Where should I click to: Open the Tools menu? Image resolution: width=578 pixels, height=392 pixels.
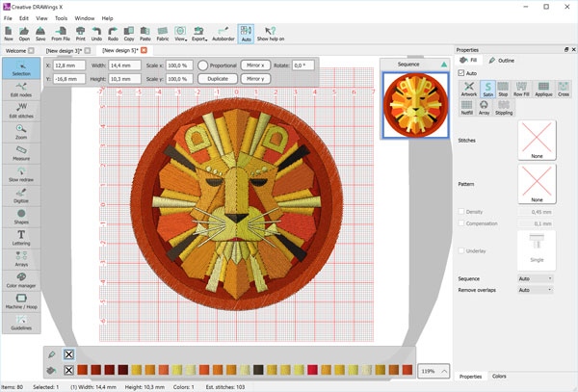coord(61,17)
